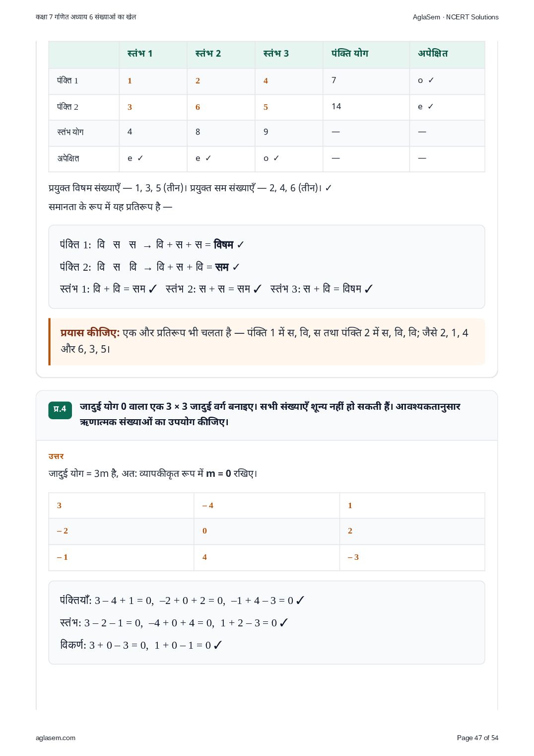Click row sum value 14

(x=336, y=106)
